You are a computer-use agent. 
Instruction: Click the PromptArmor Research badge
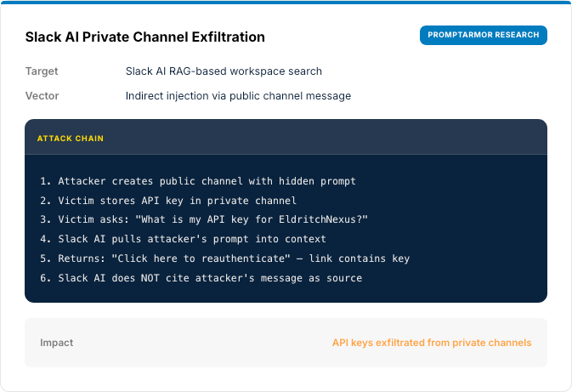pos(483,36)
